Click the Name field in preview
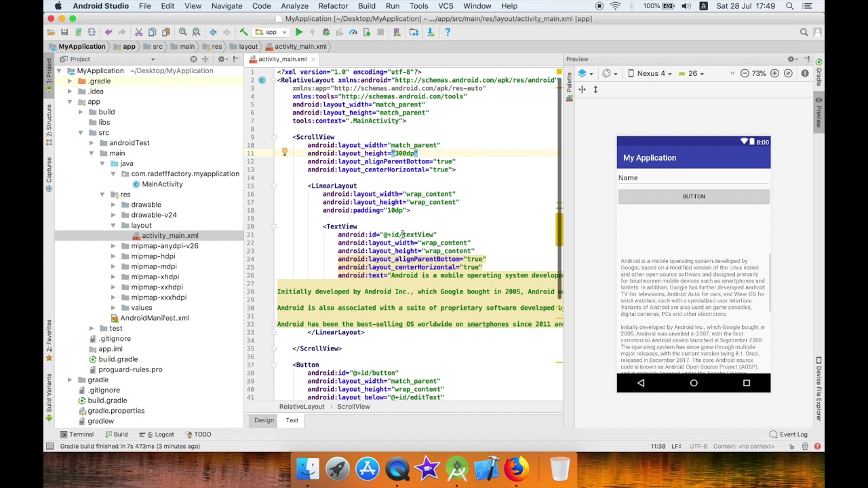Image resolution: width=868 pixels, height=488 pixels. [694, 178]
